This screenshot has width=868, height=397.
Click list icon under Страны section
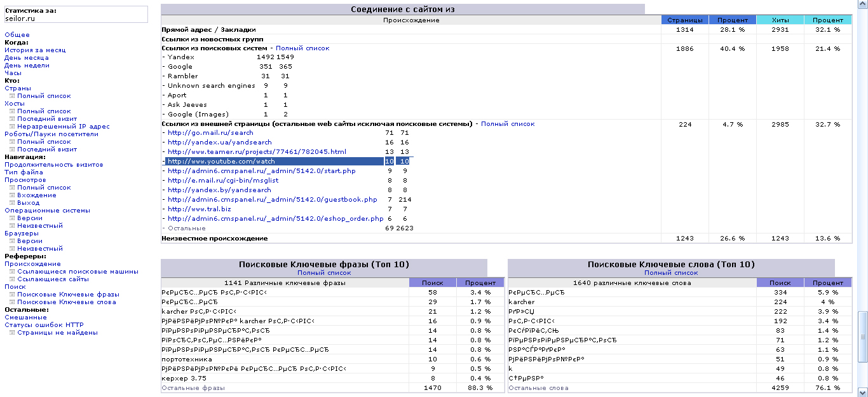12,96
